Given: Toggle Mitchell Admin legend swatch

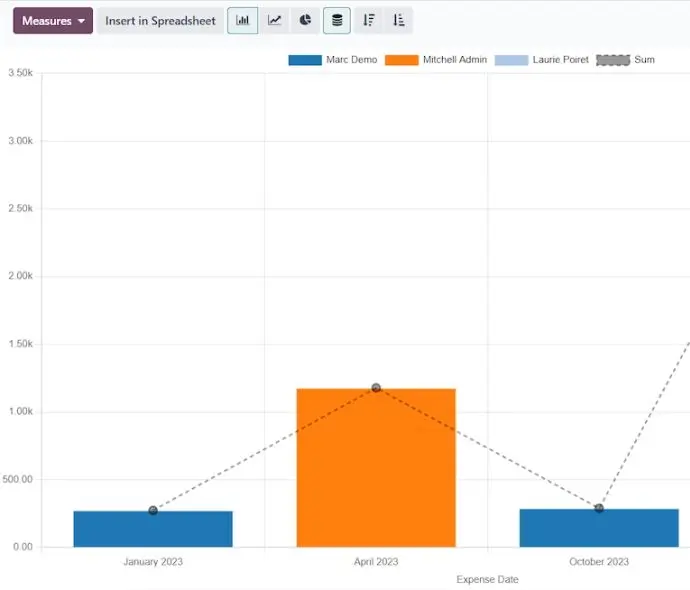Looking at the screenshot, I should 401,60.
